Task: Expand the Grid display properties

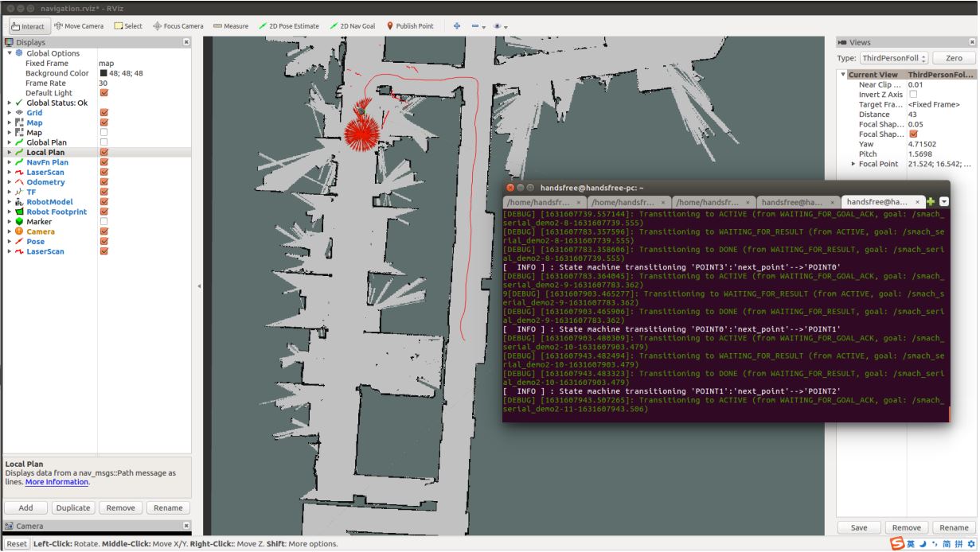Action: tap(10, 113)
